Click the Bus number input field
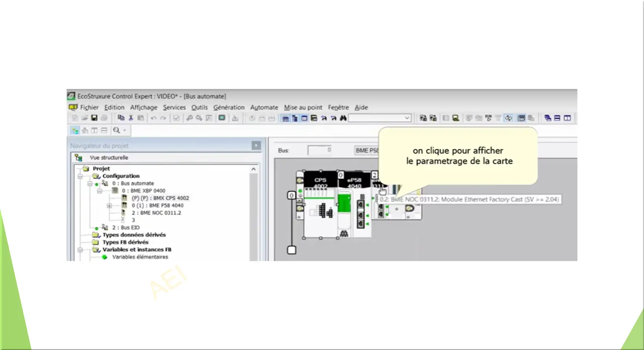The height and width of the screenshot is (350, 644). [x=320, y=150]
